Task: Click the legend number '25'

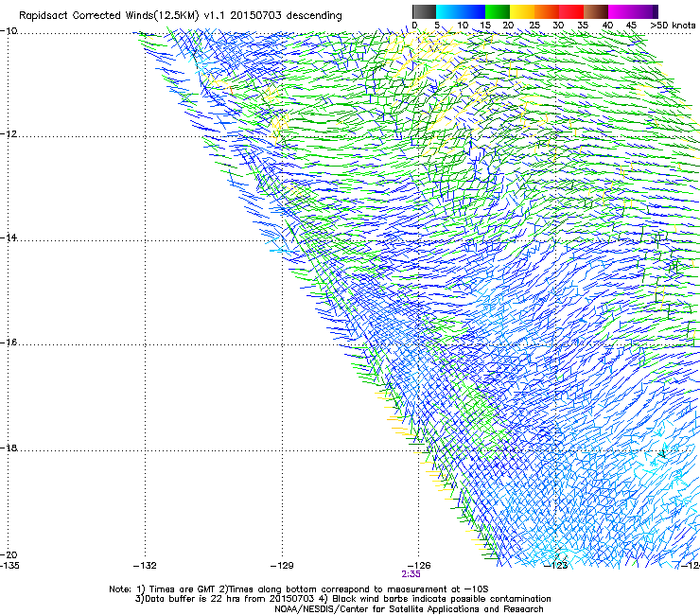Action: (534, 26)
